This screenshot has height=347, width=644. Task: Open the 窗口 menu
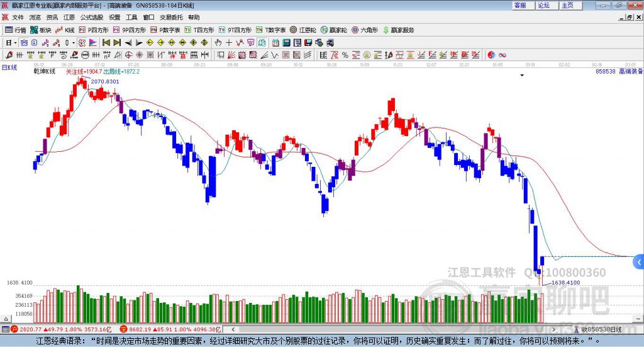[148, 17]
